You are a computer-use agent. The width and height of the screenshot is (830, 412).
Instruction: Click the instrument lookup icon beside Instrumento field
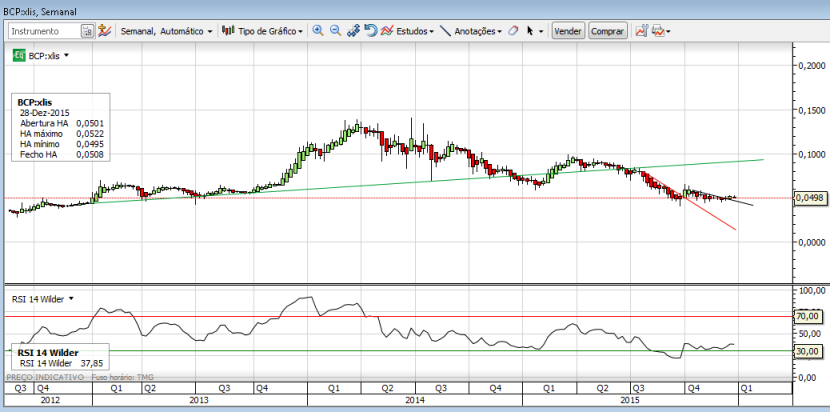pyautogui.click(x=87, y=31)
